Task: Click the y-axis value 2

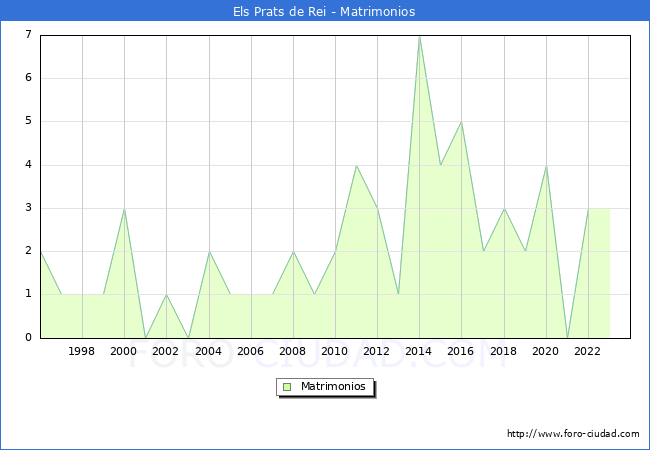Action: (x=29, y=251)
